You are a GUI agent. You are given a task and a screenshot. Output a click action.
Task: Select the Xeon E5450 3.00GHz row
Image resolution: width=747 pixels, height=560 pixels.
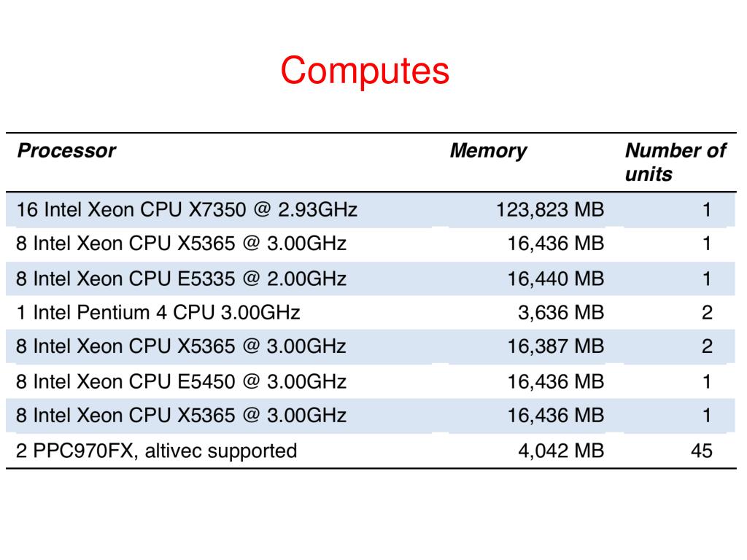pos(371,381)
